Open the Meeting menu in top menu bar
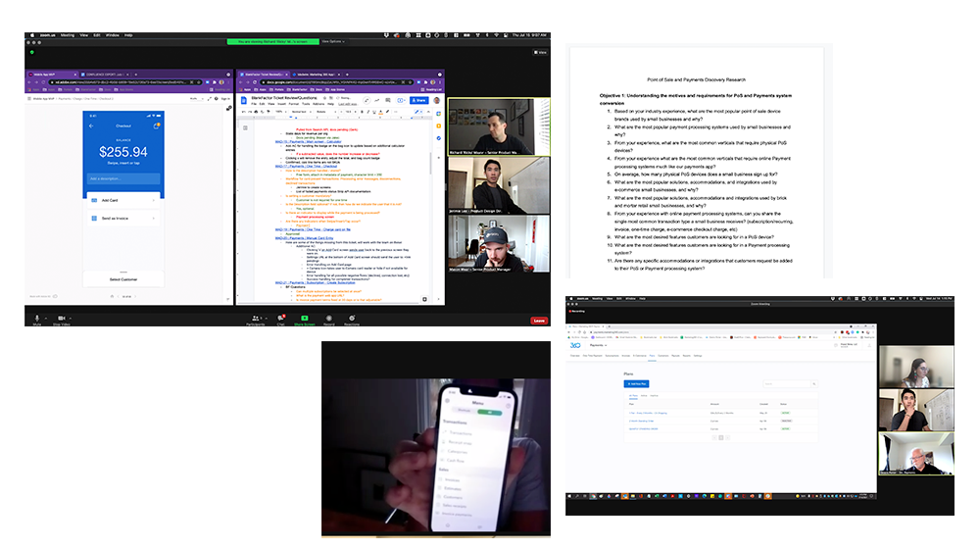980x549 pixels. pos(67,35)
